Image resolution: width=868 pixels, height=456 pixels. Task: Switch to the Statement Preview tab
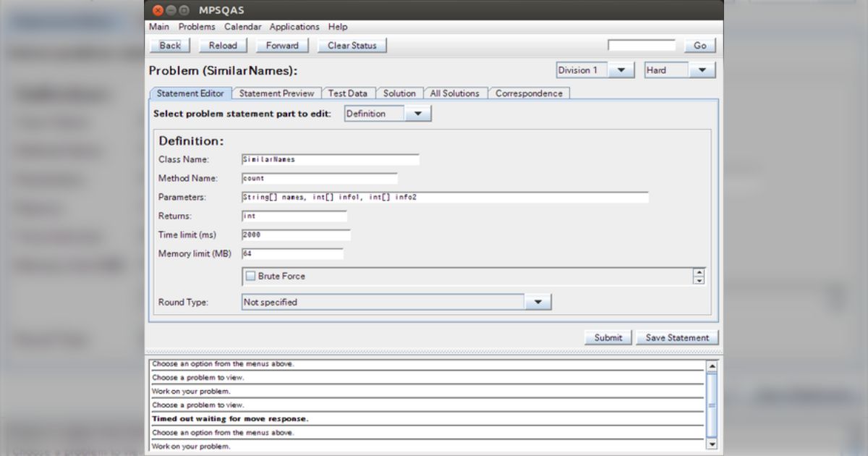tap(276, 93)
